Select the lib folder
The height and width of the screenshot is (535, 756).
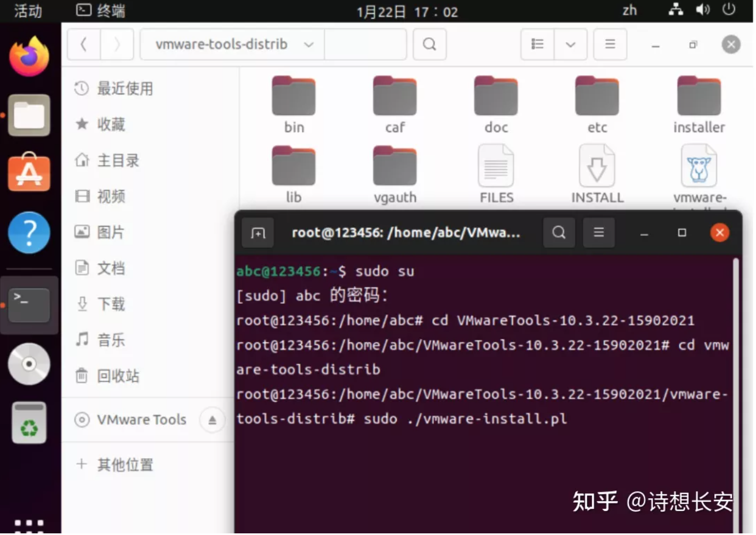(x=294, y=175)
